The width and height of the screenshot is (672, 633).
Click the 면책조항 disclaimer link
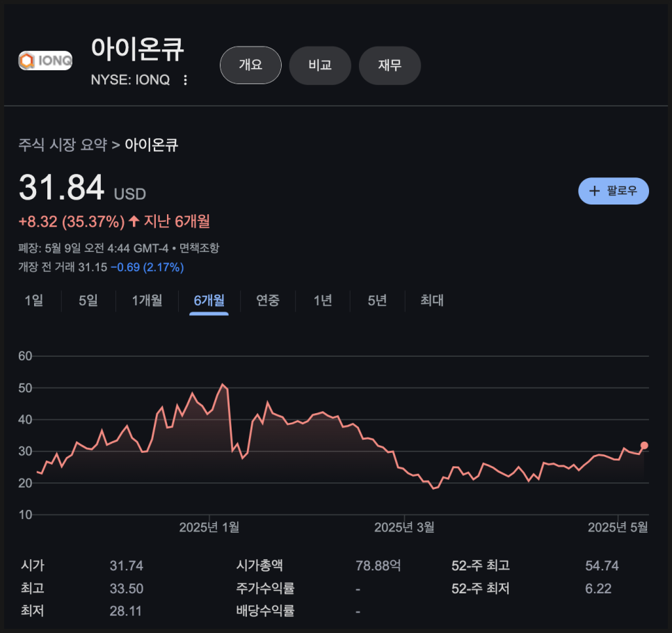[x=199, y=248]
